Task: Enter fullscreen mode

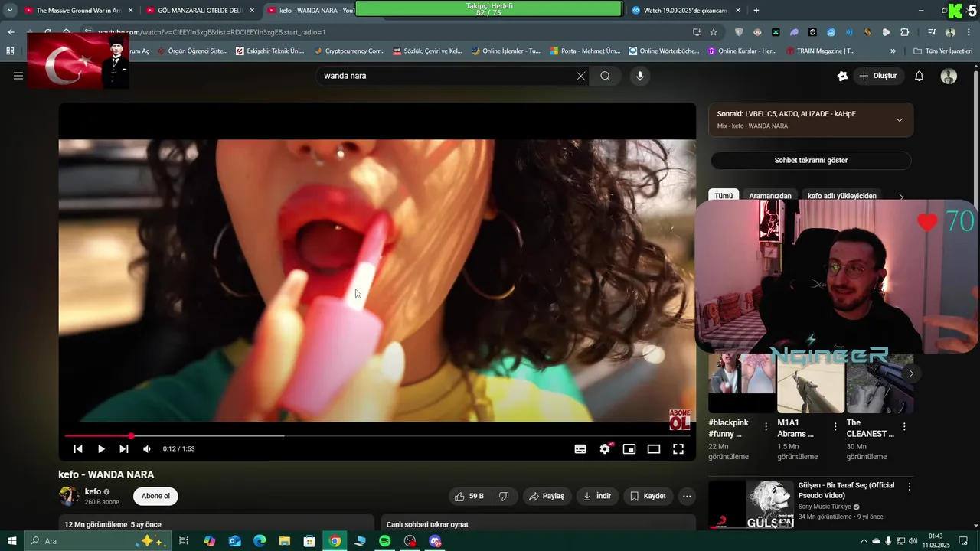Action: coord(678,449)
